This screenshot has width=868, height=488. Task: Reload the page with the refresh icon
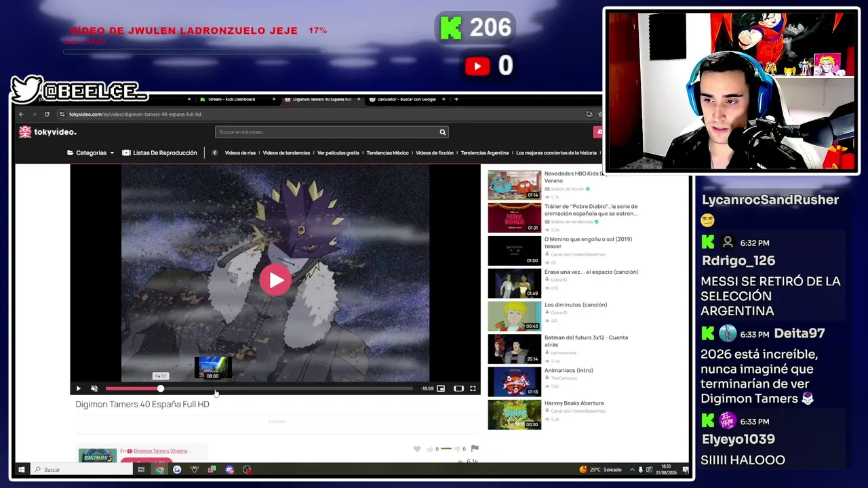47,114
